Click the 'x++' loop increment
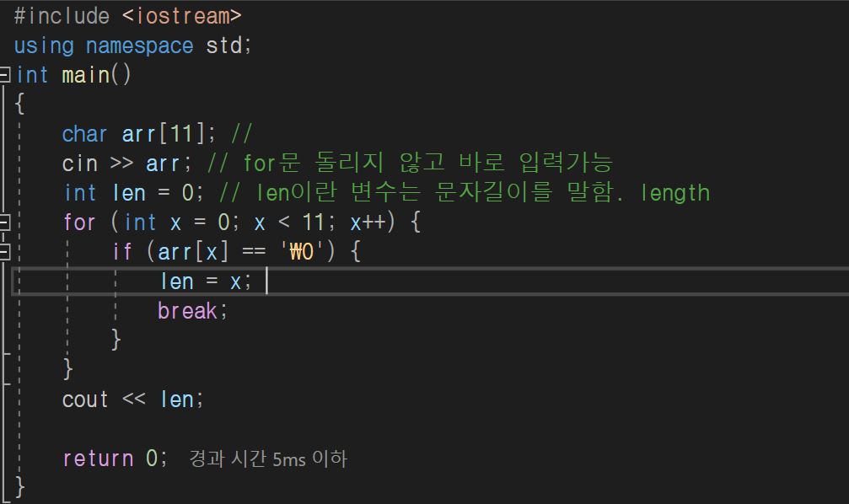 coord(368,223)
